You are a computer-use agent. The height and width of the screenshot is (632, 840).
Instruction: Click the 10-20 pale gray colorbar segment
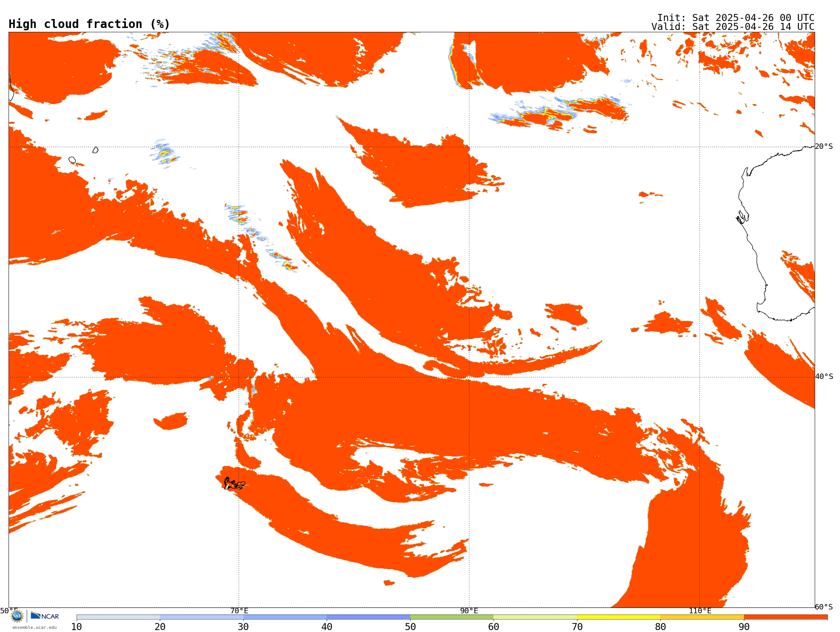[x=118, y=617]
